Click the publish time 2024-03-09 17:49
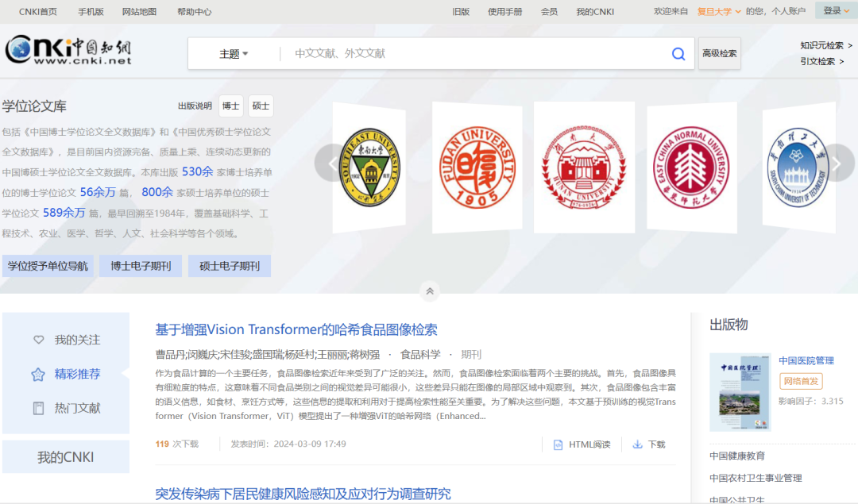This screenshot has width=858, height=504. [x=288, y=444]
